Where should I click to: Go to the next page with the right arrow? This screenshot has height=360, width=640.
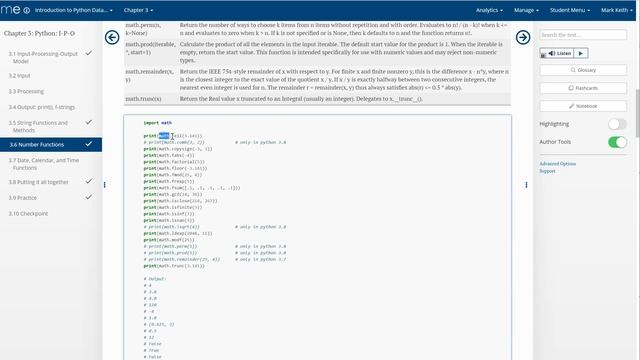pos(523,38)
